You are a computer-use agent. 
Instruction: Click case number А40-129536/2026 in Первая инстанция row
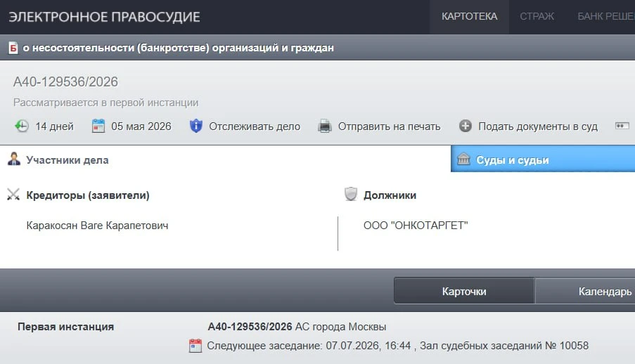(x=250, y=327)
